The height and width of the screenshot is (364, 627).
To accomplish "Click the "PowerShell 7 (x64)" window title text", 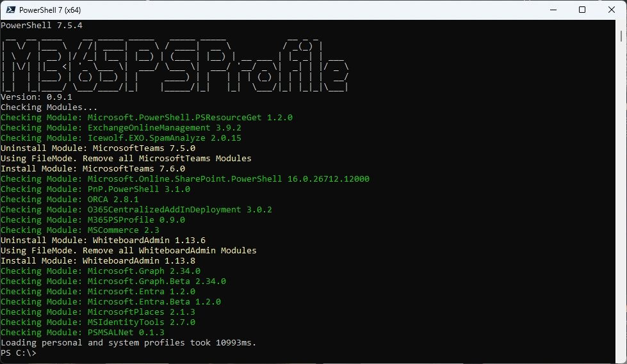I will pos(50,10).
